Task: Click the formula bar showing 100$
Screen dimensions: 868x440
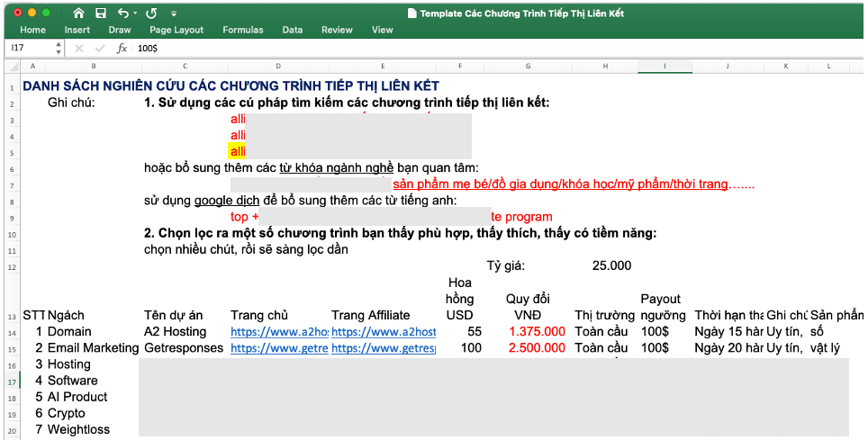Action: click(498, 49)
